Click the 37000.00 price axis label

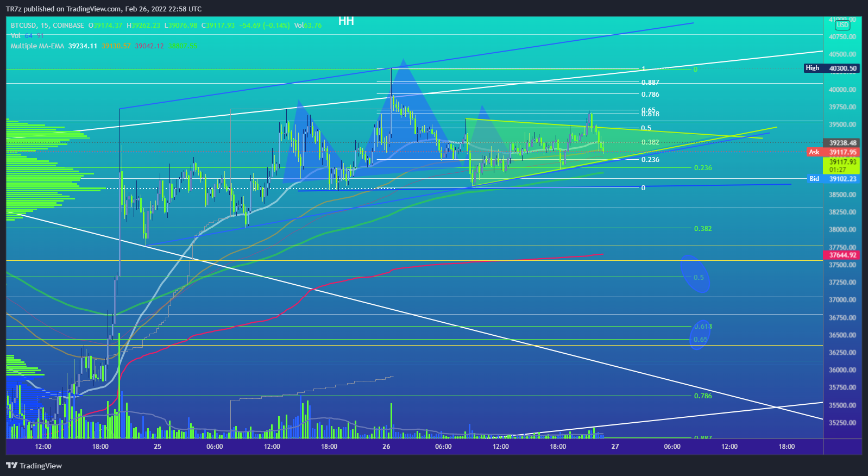pos(842,300)
